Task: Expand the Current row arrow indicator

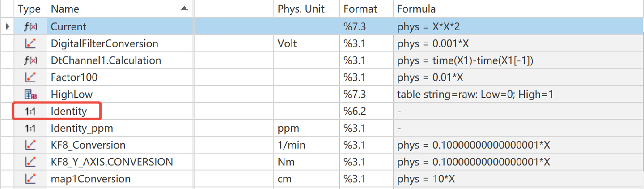Action: [x=8, y=27]
